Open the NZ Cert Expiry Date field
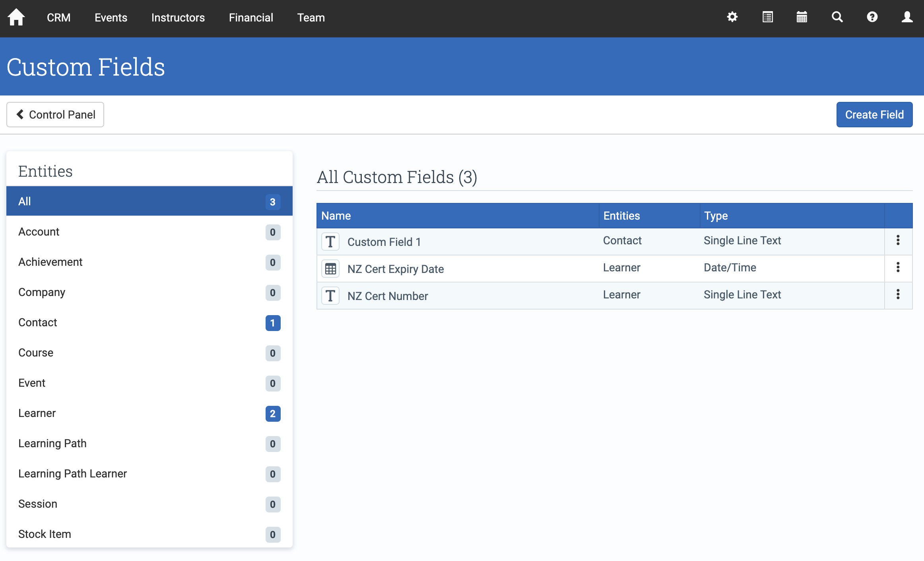 tap(396, 269)
